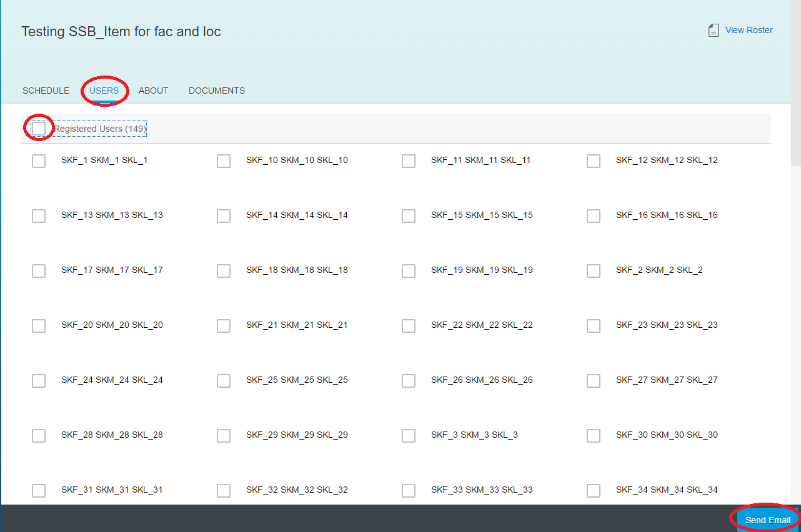Enable checkbox for SKF_12 SKM_12 SKL_12
Screen dimensions: 801x532
point(594,161)
